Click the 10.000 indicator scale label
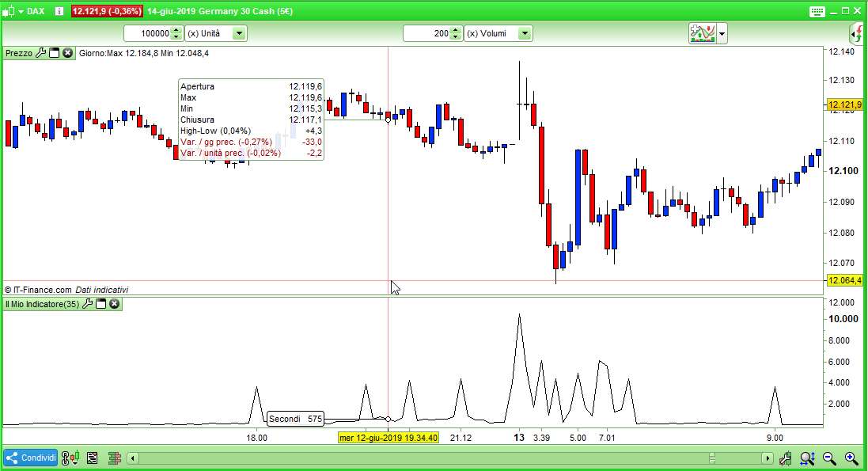 coord(843,318)
